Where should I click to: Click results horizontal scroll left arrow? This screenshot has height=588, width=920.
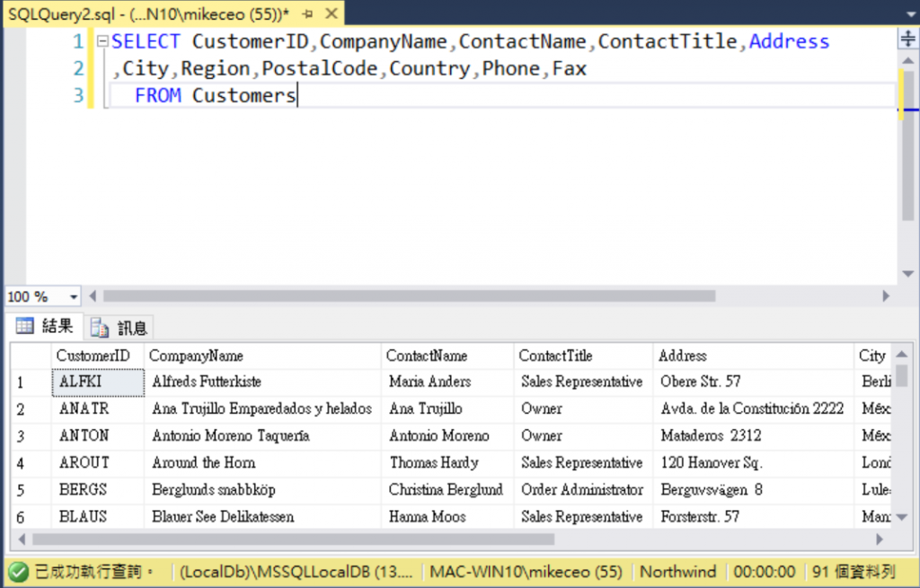click(x=22, y=539)
